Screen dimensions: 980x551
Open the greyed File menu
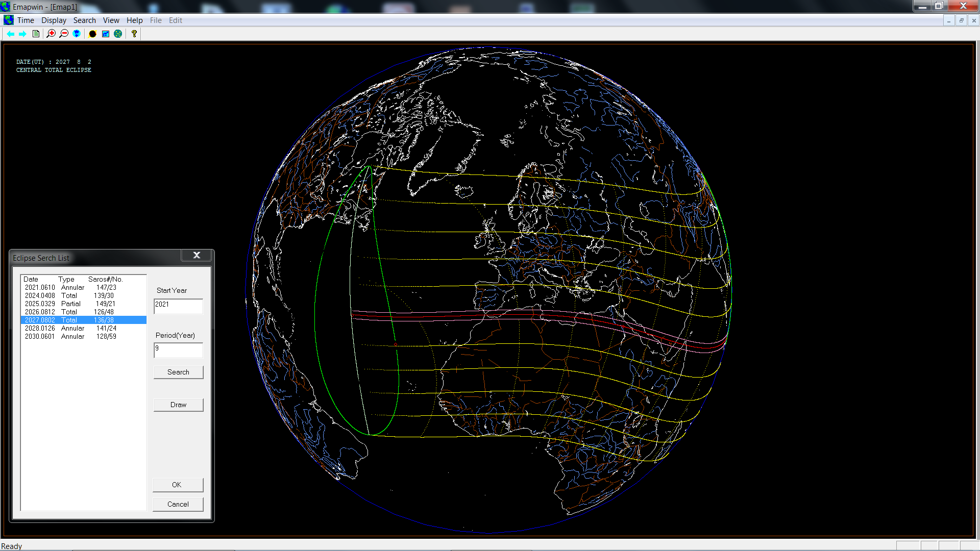[x=156, y=20]
